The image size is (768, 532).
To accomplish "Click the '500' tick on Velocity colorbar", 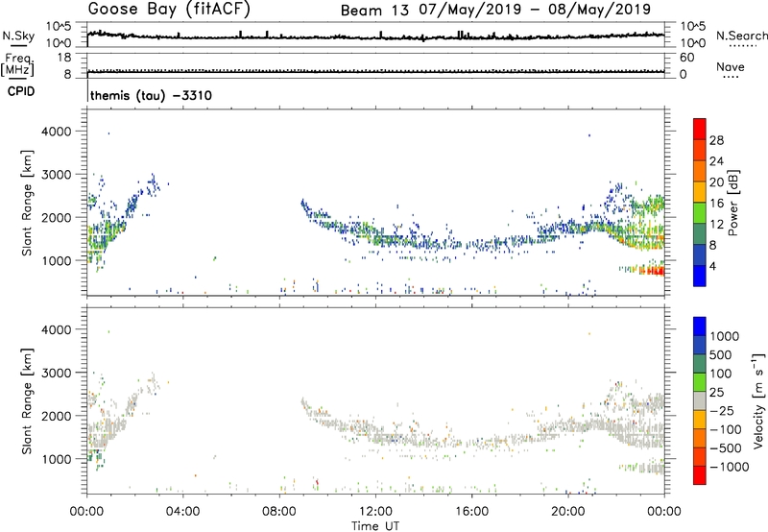I will 721,355.
